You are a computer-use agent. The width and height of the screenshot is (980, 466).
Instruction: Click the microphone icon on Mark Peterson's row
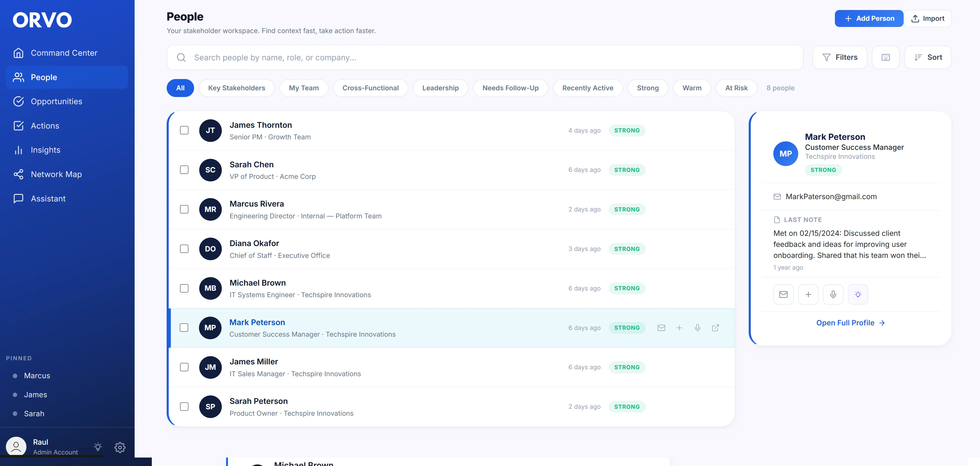pyautogui.click(x=698, y=327)
